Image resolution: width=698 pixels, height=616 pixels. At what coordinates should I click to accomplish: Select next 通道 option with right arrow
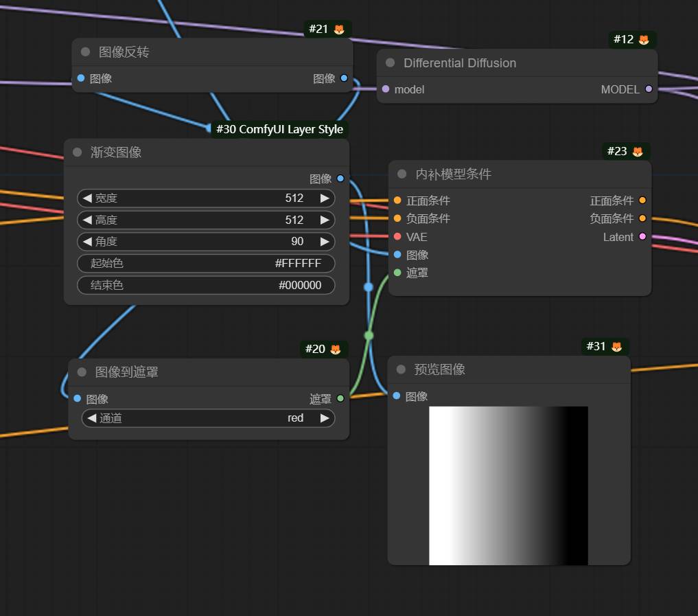pyautogui.click(x=325, y=418)
